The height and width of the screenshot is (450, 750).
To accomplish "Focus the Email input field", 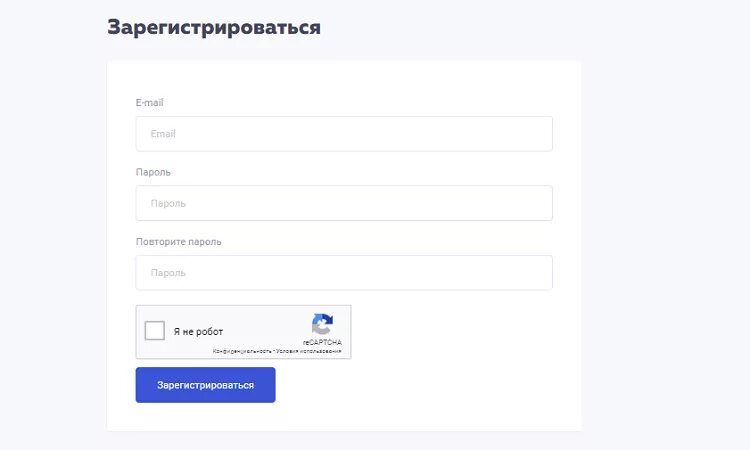I will pos(344,134).
